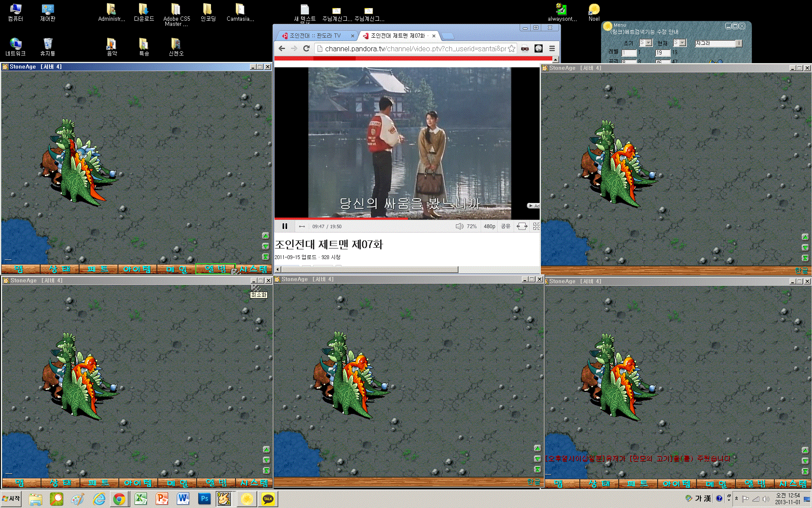This screenshot has width=812, height=508.
Task: Open Photoshop from the taskbar
Action: click(204, 499)
